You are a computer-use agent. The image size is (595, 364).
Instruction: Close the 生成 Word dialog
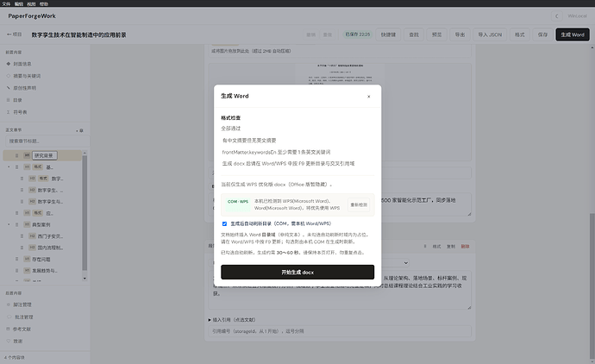click(368, 97)
